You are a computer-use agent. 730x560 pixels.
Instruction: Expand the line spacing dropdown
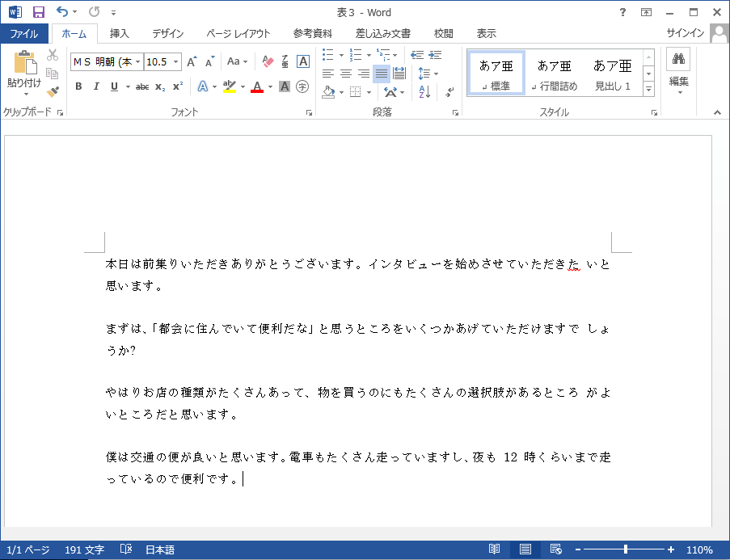[436, 74]
